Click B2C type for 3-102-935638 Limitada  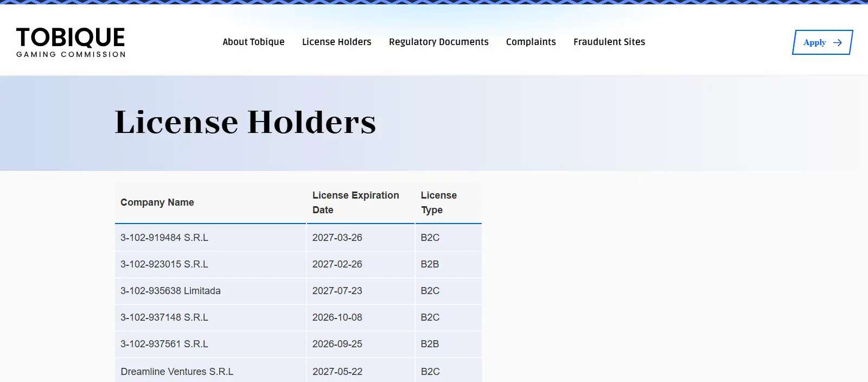pos(430,291)
